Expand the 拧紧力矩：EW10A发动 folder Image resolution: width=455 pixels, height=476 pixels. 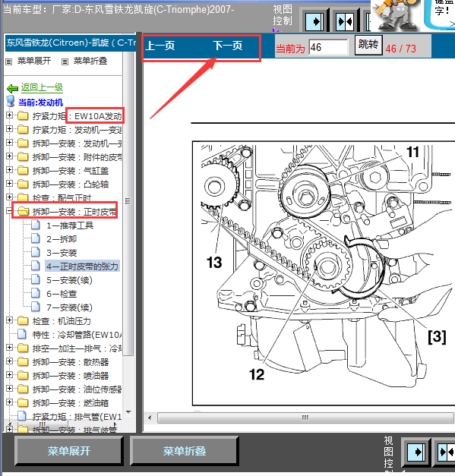pos(9,115)
